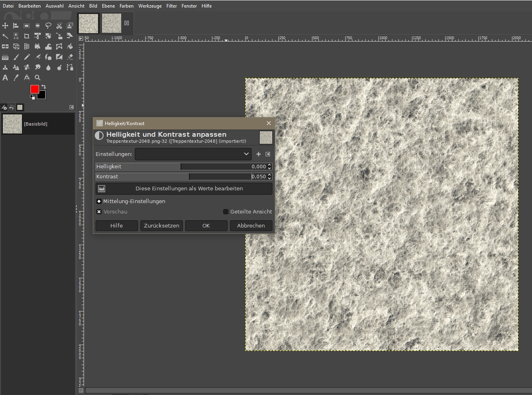The height and width of the screenshot is (395, 532).
Task: Open the Ebene menu
Action: 108,6
